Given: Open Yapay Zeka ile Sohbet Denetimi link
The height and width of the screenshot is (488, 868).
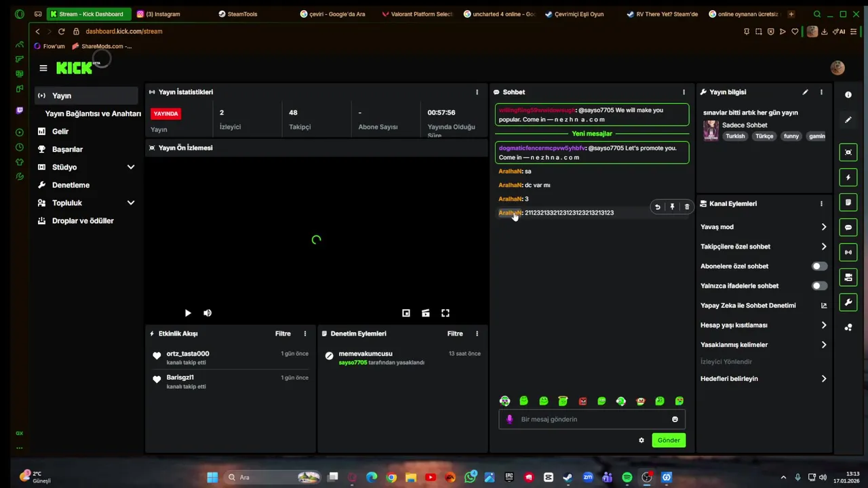Looking at the screenshot, I should coord(764,306).
